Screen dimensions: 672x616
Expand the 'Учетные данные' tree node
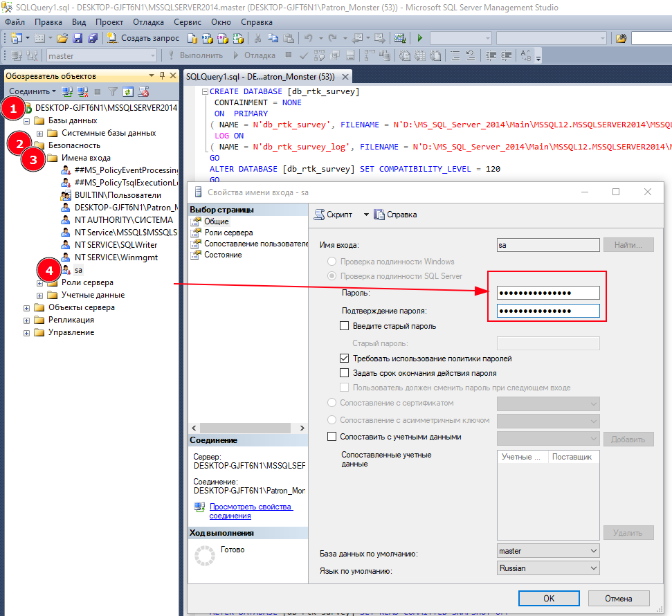(x=39, y=296)
